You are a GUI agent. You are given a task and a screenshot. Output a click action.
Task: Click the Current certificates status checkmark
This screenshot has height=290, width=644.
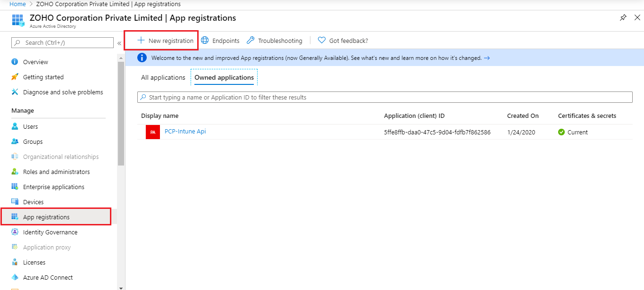[x=561, y=132]
